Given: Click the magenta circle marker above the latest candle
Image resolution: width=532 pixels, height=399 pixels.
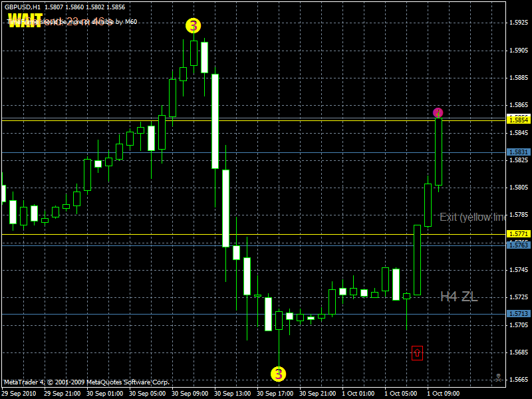Looking at the screenshot, I should (438, 112).
